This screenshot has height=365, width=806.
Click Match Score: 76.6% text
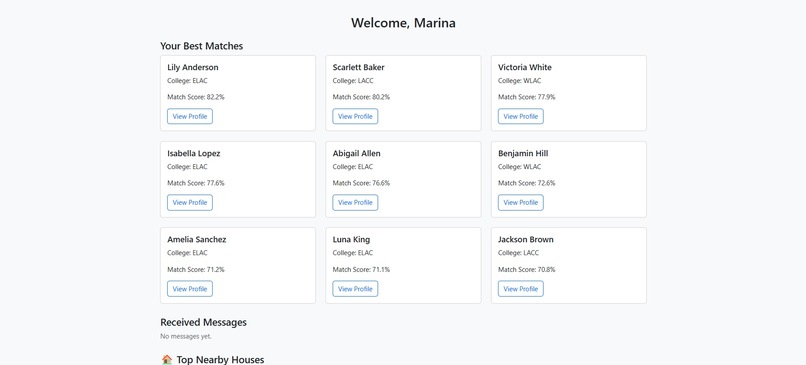[361, 183]
